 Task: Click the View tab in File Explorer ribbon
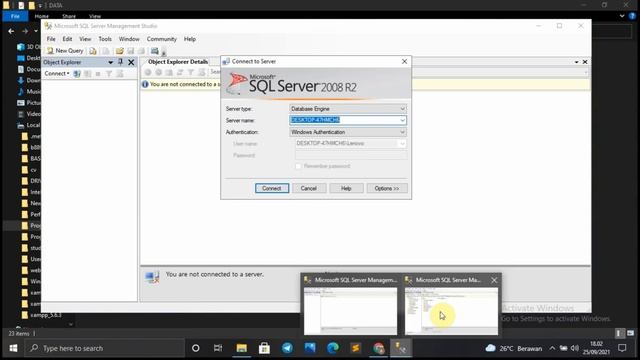tap(95, 16)
